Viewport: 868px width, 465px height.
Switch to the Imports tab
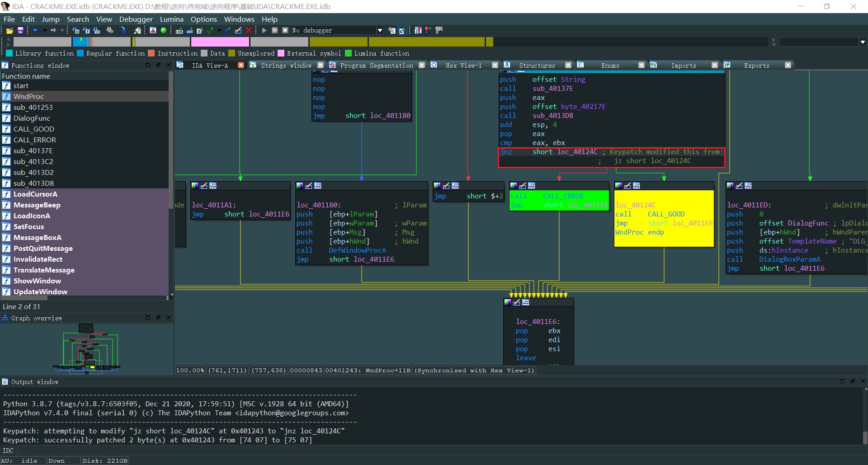(x=683, y=66)
